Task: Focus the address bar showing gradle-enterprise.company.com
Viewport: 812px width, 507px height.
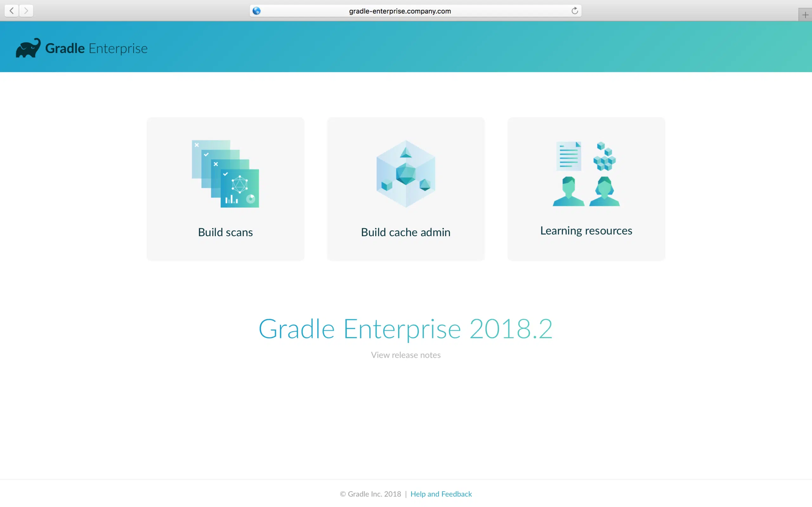Action: [x=416, y=11]
